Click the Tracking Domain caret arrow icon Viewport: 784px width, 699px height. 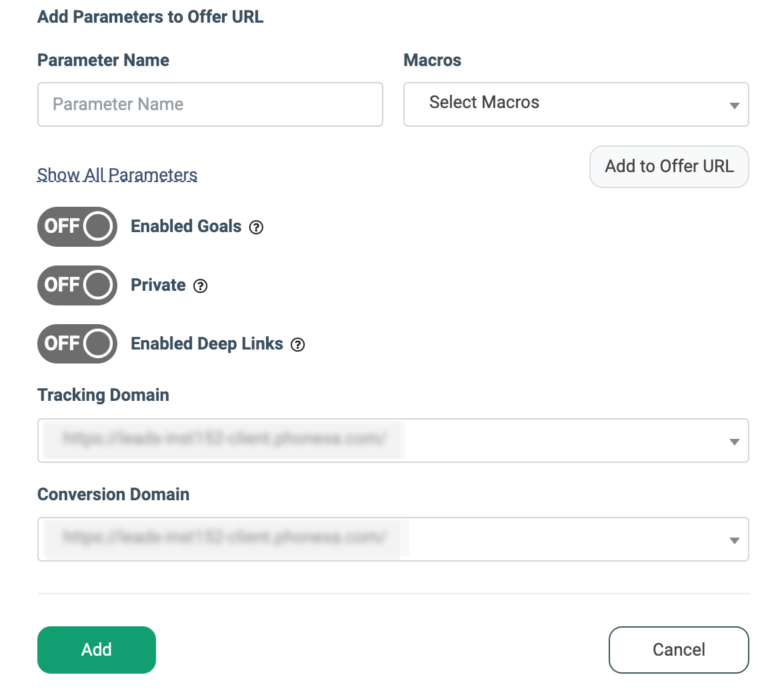[x=734, y=442]
